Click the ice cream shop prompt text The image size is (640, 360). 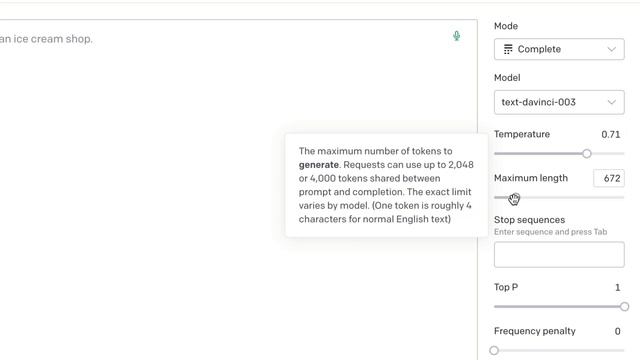pos(46,39)
